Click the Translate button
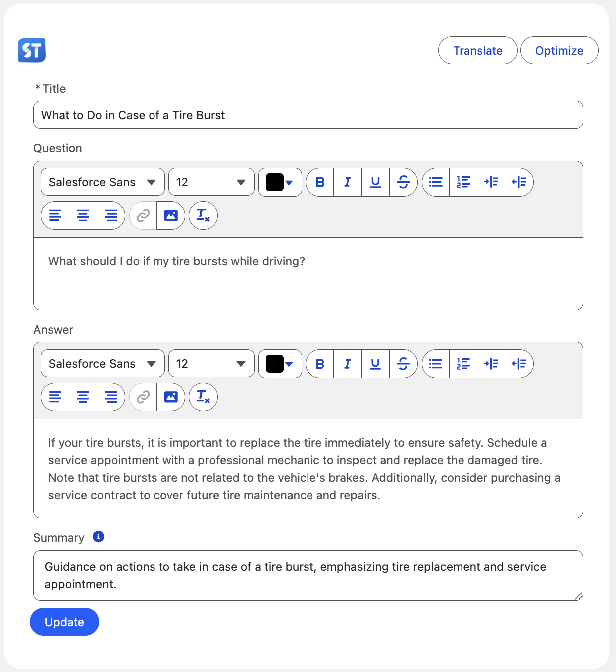The width and height of the screenshot is (616, 672). pos(478,50)
